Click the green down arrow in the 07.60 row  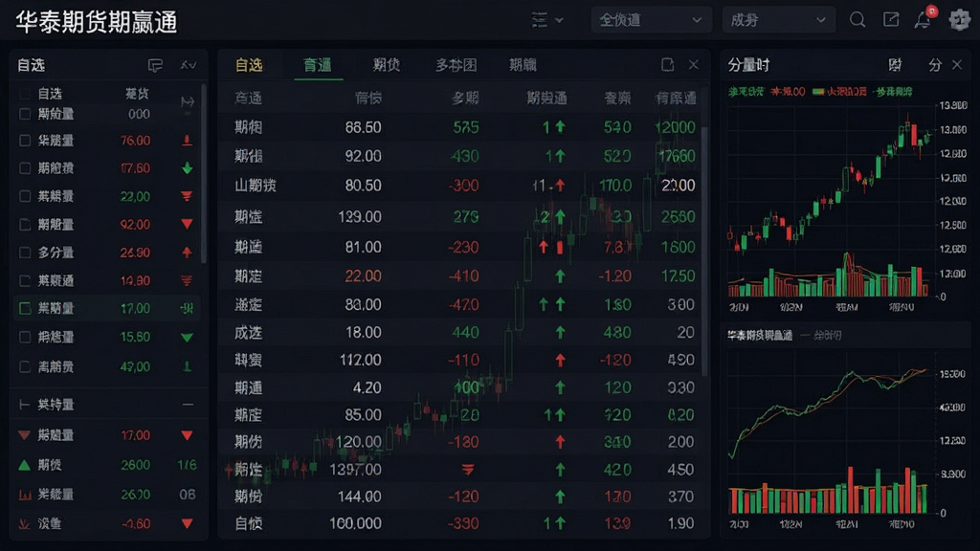pyautogui.click(x=187, y=168)
